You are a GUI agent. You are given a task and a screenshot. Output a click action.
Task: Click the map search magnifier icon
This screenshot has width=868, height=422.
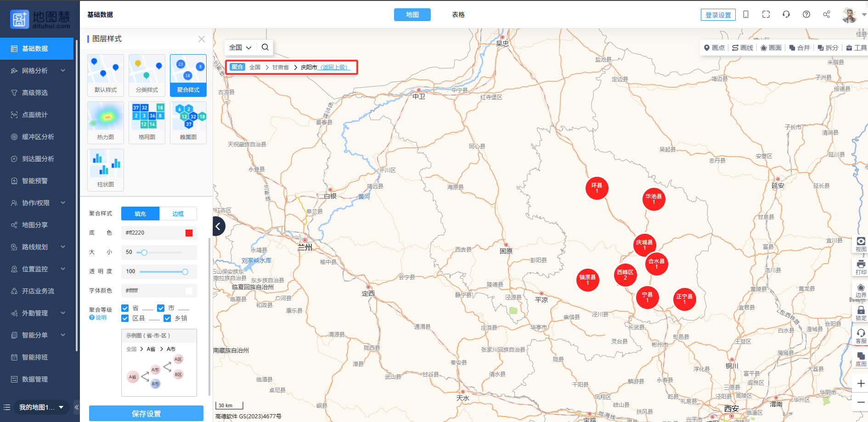point(265,47)
